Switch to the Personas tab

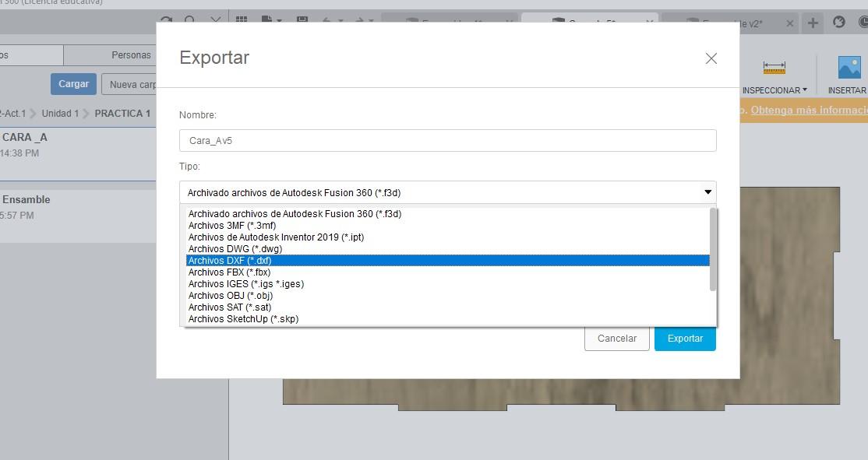click(131, 54)
